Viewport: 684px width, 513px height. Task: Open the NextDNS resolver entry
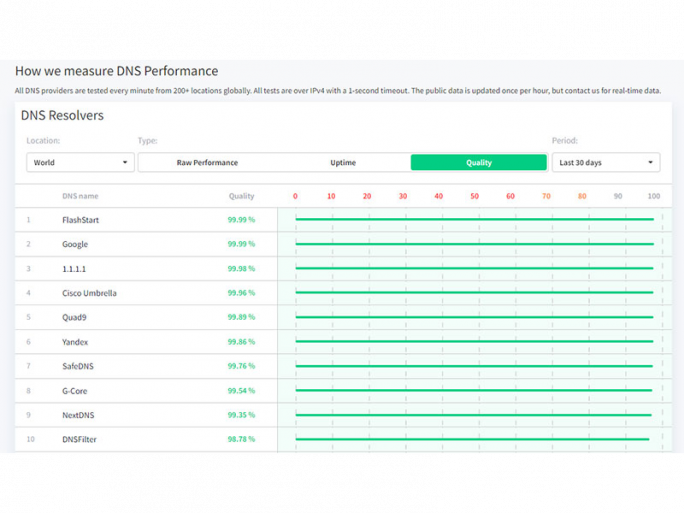tap(78, 415)
